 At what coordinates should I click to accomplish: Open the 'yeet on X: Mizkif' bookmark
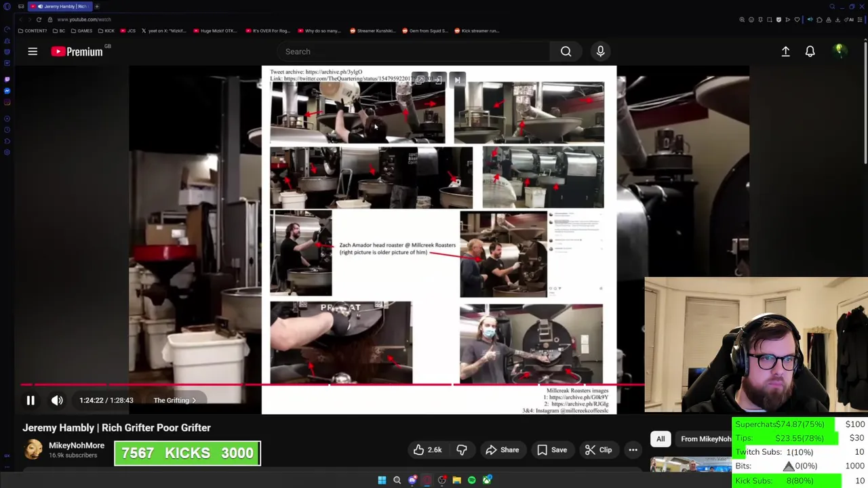pyautogui.click(x=165, y=30)
